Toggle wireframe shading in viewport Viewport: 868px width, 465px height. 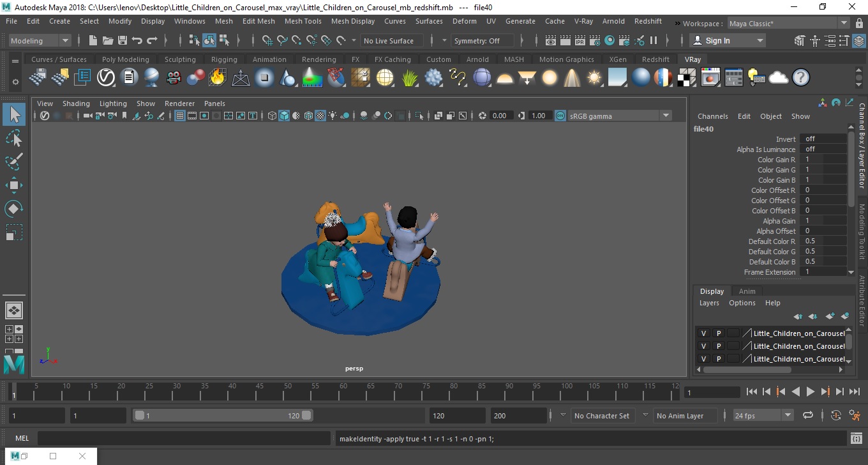[272, 116]
